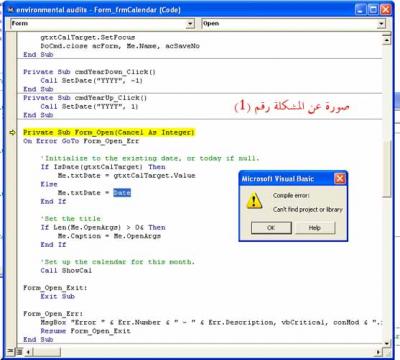Switch to Procedure View button at bottom left
The height and width of the screenshot is (360, 400).
[x=11, y=351]
